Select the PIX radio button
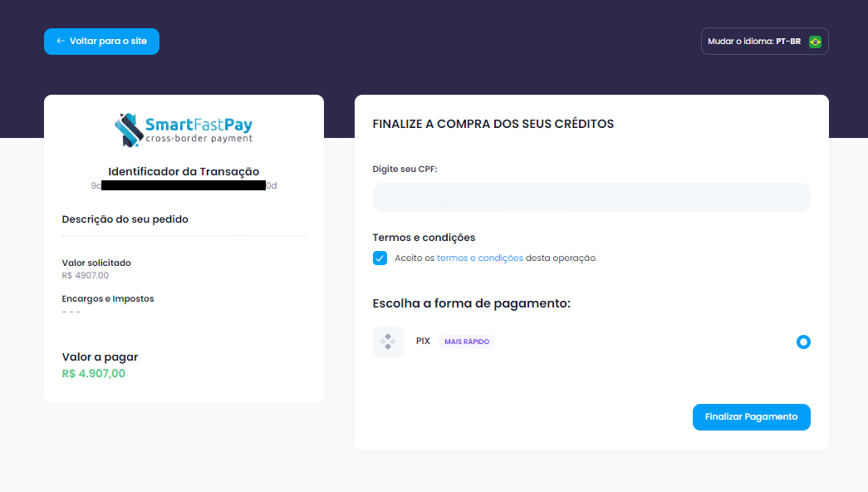The image size is (868, 492). click(x=803, y=342)
